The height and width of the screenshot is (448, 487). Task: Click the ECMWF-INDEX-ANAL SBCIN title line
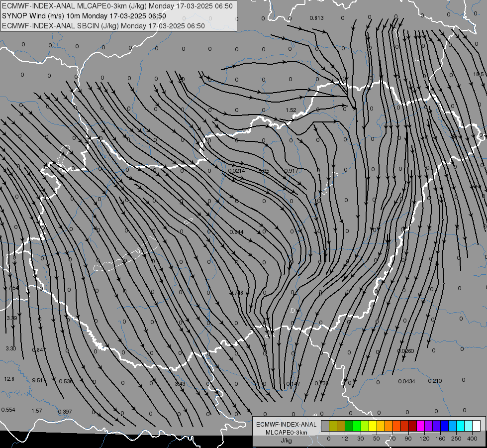pos(103,26)
